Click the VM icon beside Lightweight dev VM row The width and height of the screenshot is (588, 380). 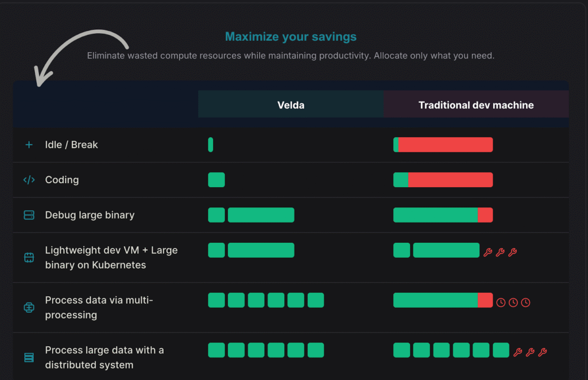point(29,257)
